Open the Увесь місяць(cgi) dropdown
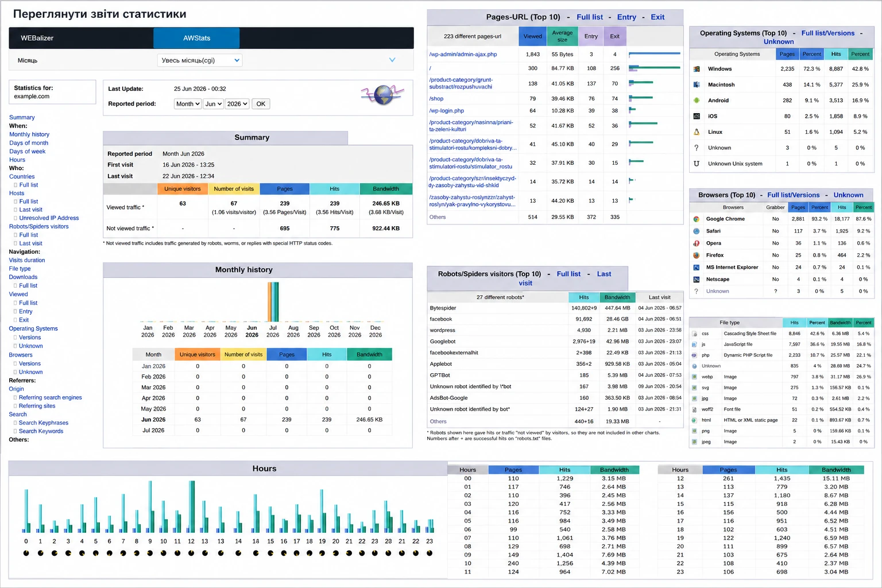The height and width of the screenshot is (588, 882). 200,60
